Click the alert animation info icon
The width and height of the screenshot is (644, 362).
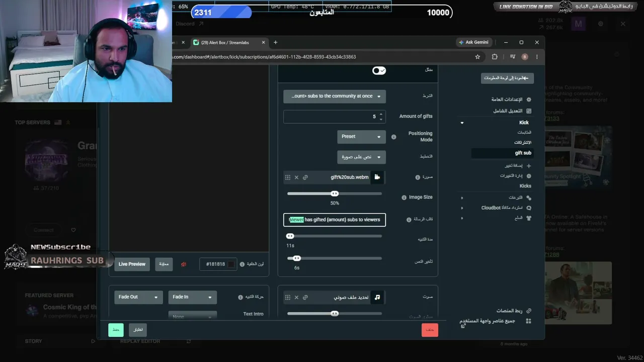(240, 297)
